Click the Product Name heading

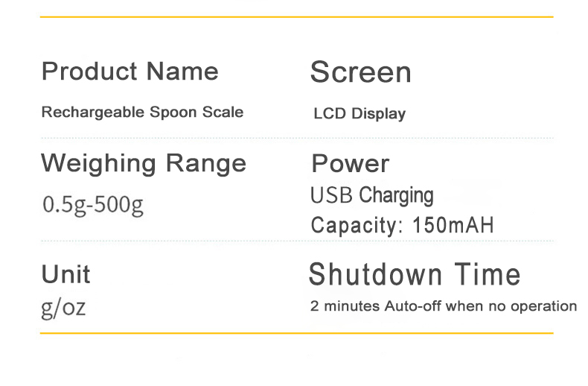130,72
